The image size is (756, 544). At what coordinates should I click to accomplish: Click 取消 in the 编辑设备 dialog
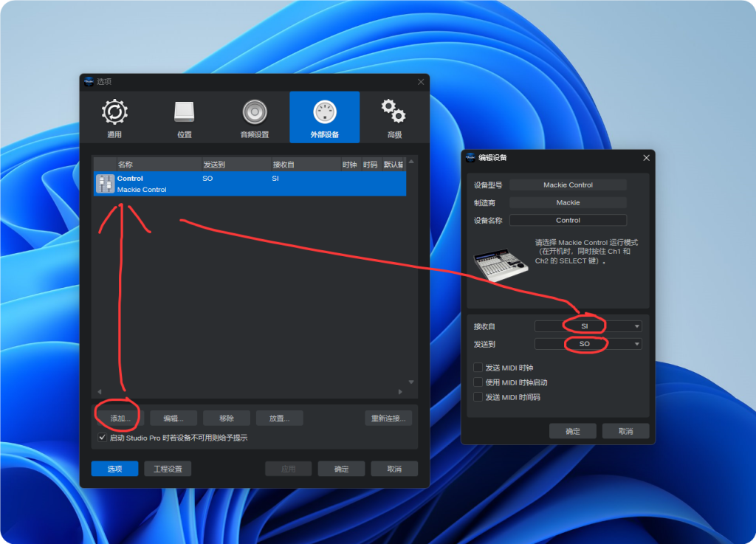[626, 431]
